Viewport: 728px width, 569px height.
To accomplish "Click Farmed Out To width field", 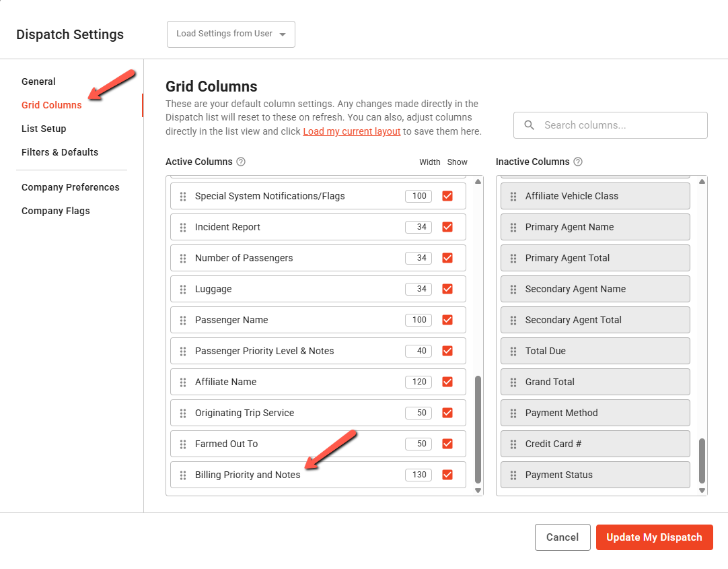I will 418,444.
